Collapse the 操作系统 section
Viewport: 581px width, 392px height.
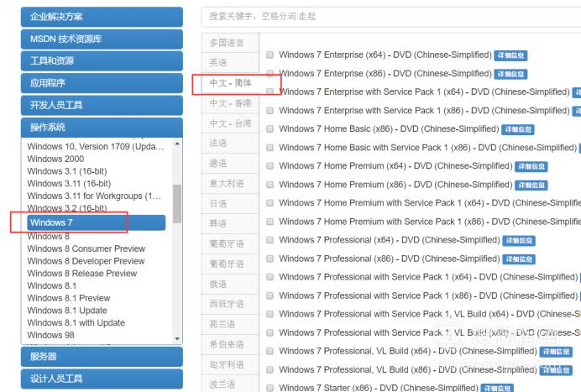click(102, 127)
